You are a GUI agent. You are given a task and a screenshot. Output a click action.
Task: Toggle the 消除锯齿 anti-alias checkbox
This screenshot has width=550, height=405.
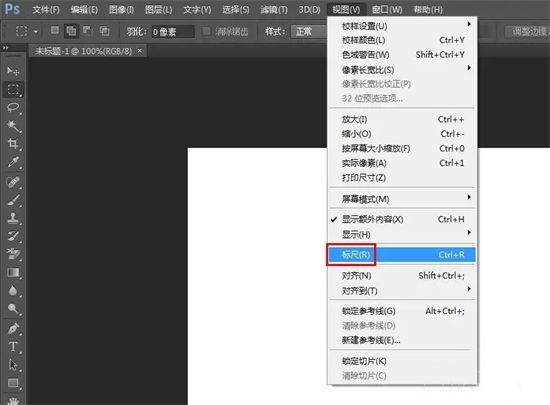(206, 32)
